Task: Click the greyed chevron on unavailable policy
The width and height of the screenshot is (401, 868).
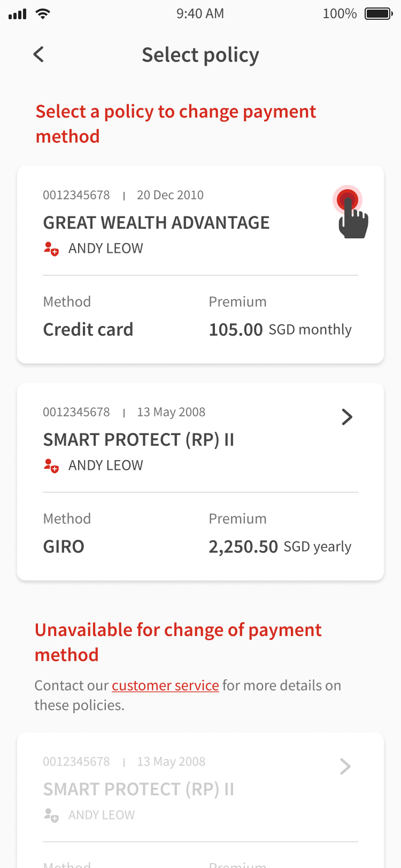Action: tap(345, 766)
